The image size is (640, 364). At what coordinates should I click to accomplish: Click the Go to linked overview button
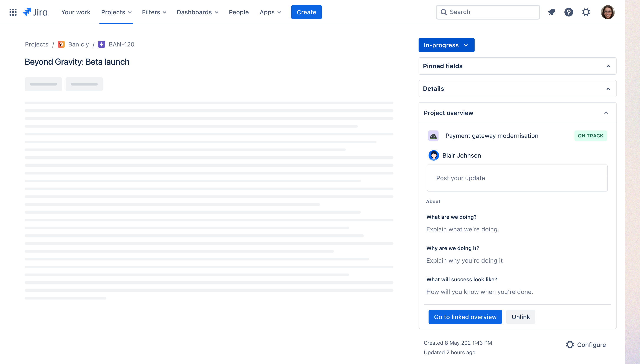[x=465, y=317]
